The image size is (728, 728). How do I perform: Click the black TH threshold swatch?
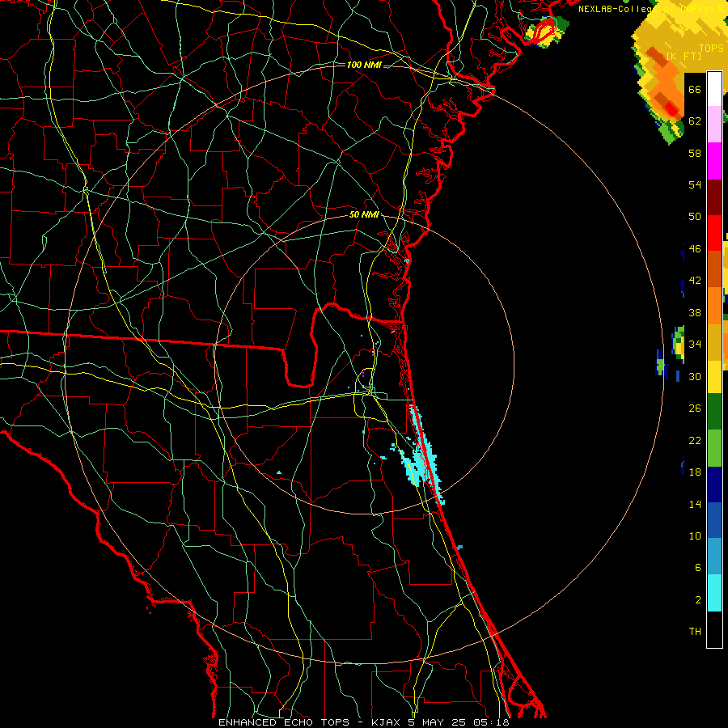[714, 629]
